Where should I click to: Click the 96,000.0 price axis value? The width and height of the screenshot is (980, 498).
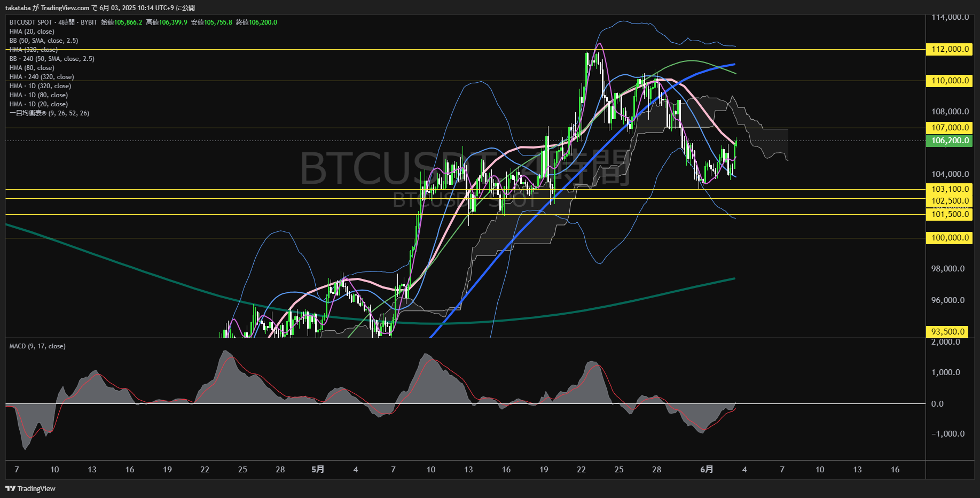(948, 300)
